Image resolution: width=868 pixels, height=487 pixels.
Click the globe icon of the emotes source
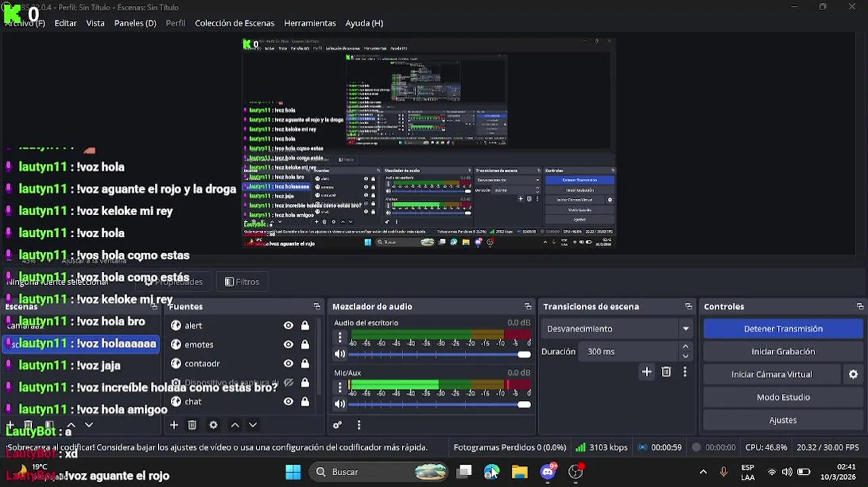(176, 344)
